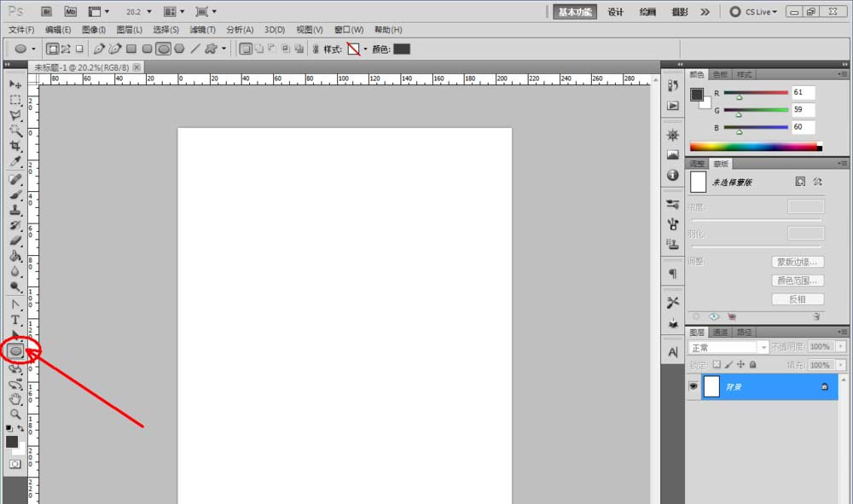
Task: Show more workspaces via double chevron
Action: coord(705,11)
